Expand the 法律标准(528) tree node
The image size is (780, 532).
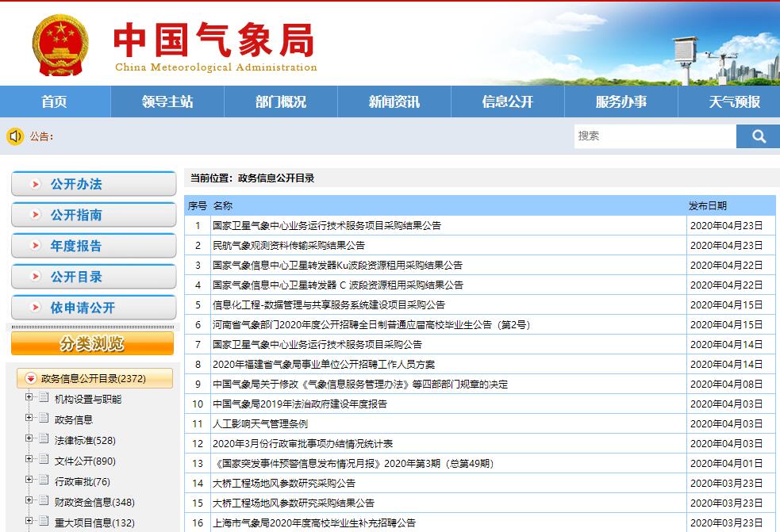(29, 438)
